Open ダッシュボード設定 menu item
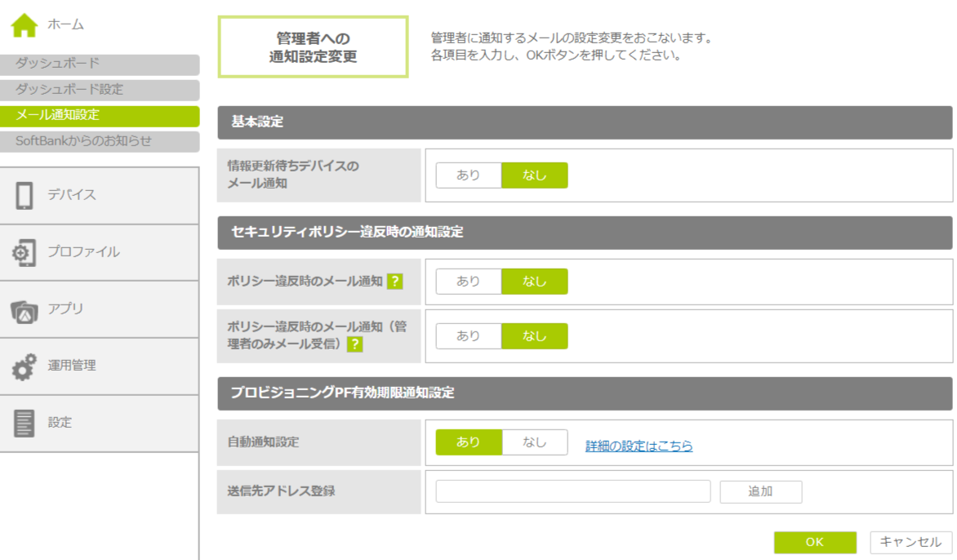Image resolution: width=957 pixels, height=560 pixels. [100, 90]
